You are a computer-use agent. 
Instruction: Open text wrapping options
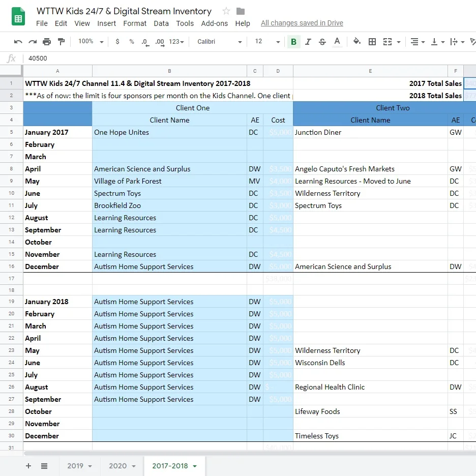pyautogui.click(x=457, y=42)
